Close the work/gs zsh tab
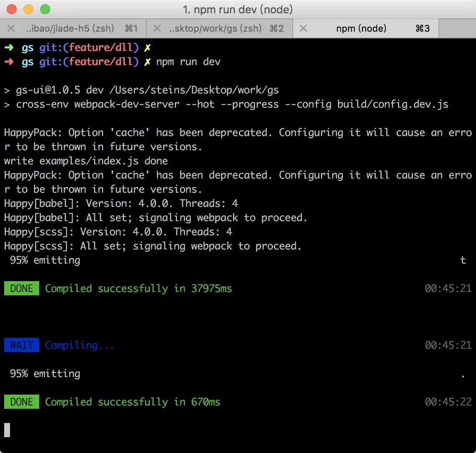Image resolution: width=476 pixels, height=453 pixels. [x=157, y=28]
